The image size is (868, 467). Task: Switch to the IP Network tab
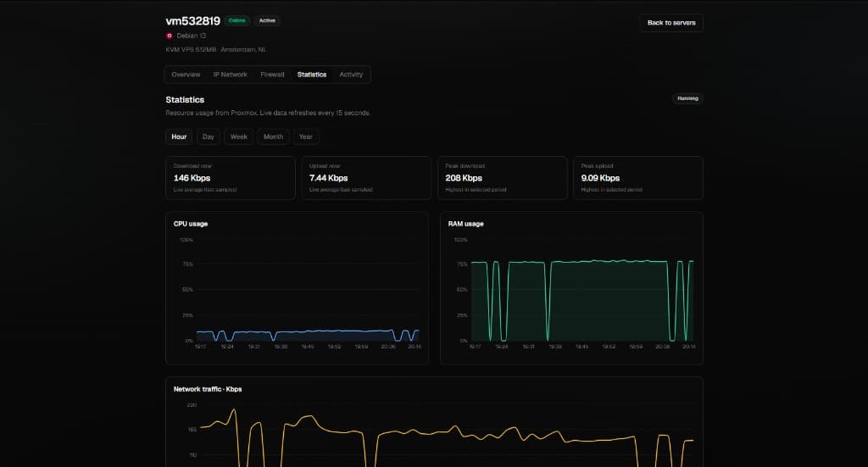click(231, 75)
